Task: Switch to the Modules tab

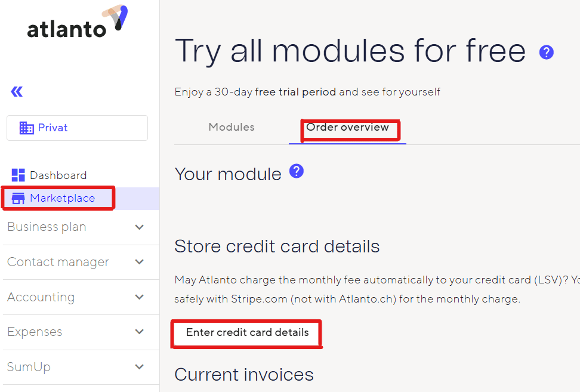Action: (x=232, y=127)
